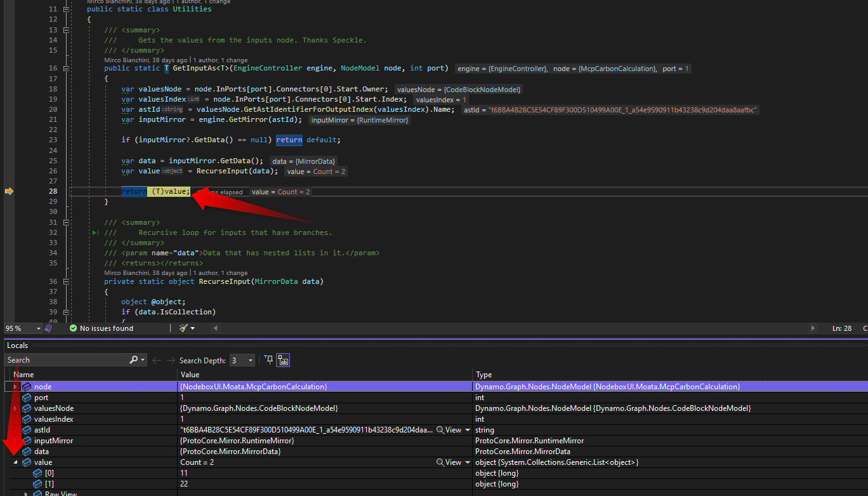
Task: Click the green 'No issues found' checkmark icon
Action: [x=73, y=328]
